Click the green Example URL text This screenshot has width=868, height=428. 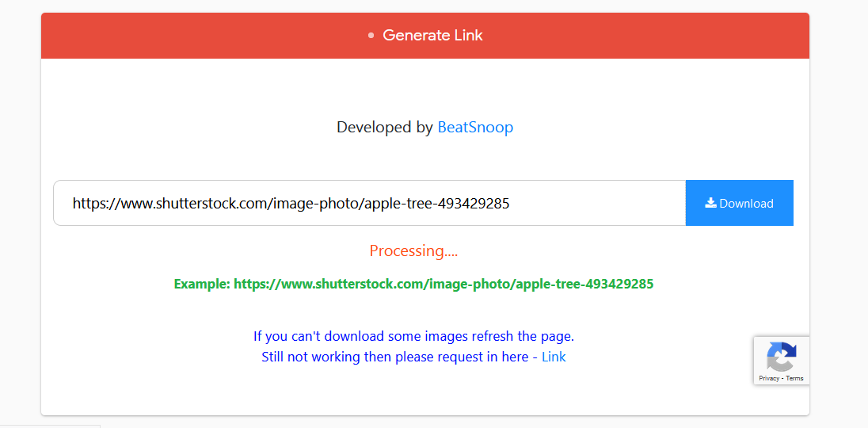tap(413, 284)
